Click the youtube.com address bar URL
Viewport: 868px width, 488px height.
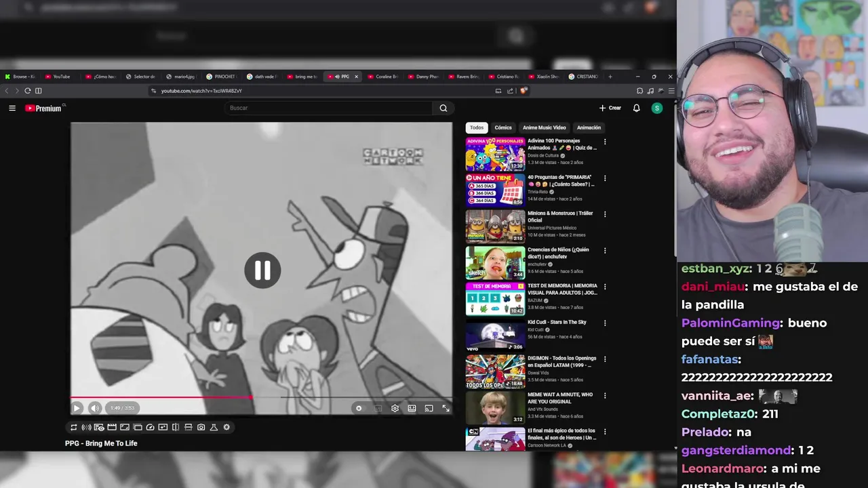pyautogui.click(x=201, y=91)
